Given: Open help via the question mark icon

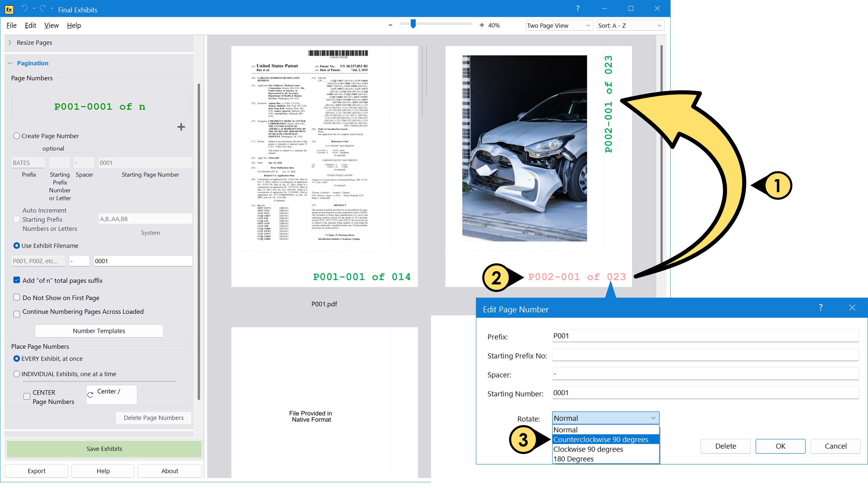Looking at the screenshot, I should pos(577,8).
